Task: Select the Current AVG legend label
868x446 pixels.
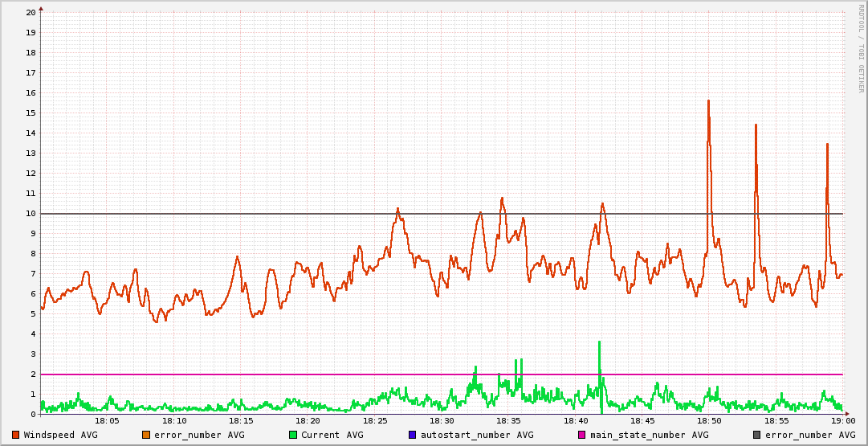Action: click(x=332, y=435)
